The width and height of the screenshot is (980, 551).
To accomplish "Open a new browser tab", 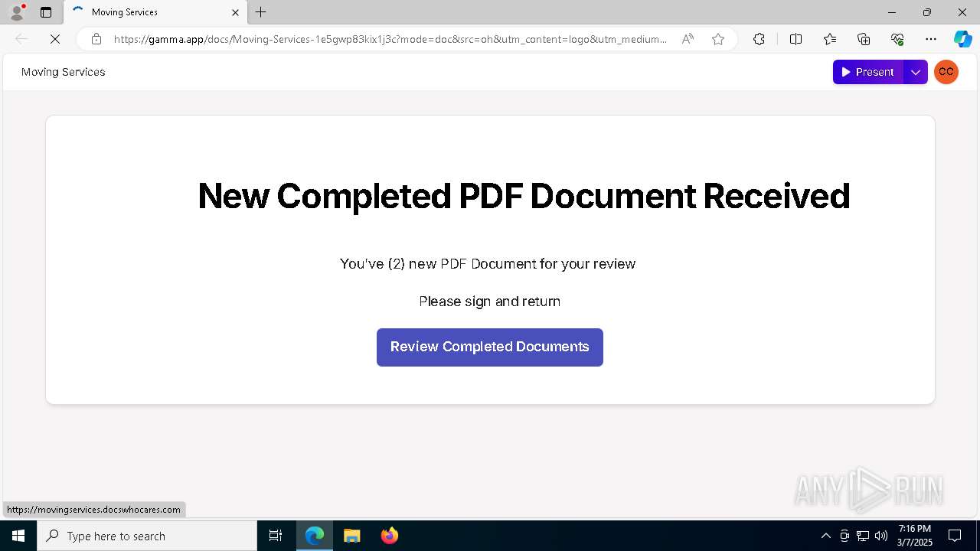I will click(261, 12).
